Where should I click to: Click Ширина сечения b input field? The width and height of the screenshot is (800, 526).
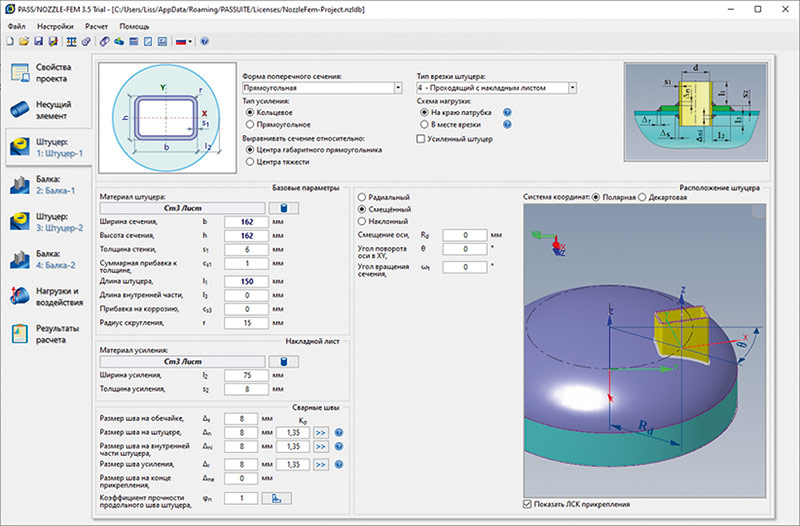coord(246,222)
